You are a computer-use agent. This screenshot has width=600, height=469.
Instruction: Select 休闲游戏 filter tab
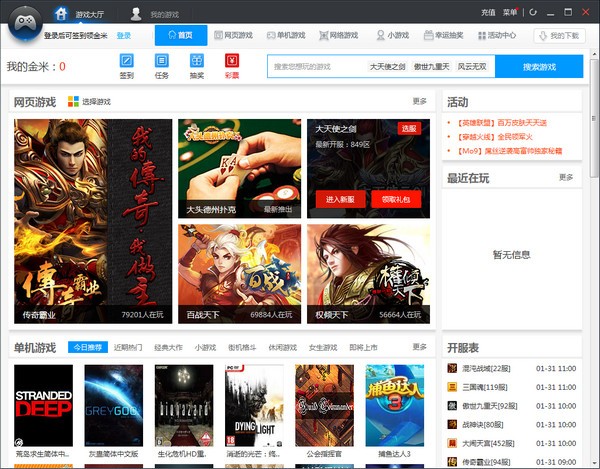pos(282,347)
